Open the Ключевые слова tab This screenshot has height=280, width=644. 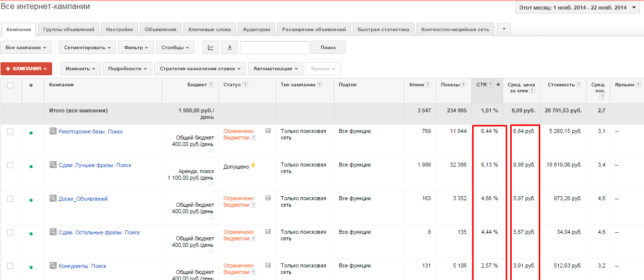click(x=209, y=30)
